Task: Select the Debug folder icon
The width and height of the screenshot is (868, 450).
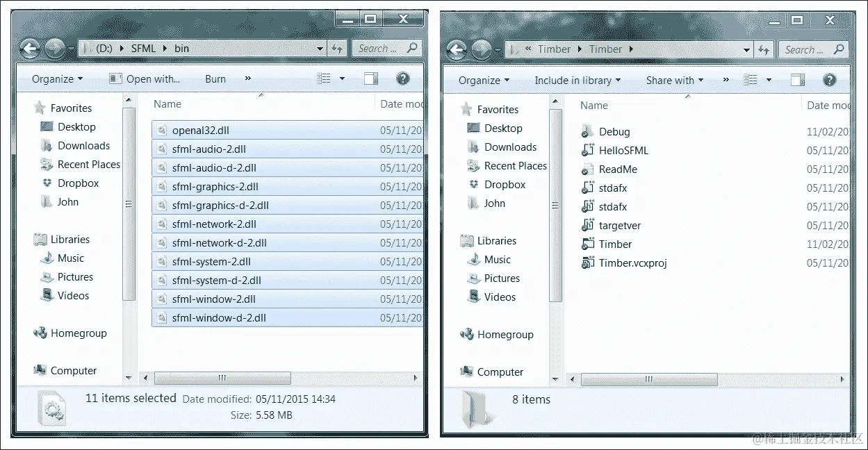Action: (x=588, y=132)
